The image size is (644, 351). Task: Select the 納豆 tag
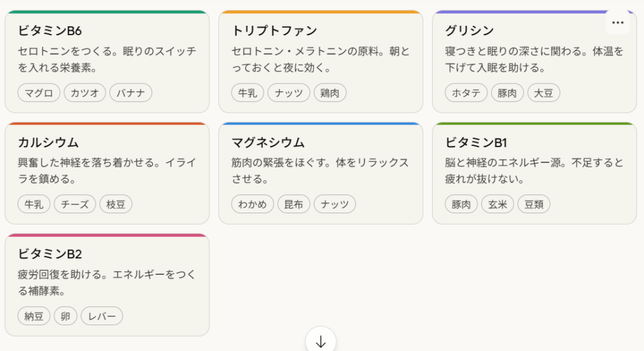pos(34,316)
